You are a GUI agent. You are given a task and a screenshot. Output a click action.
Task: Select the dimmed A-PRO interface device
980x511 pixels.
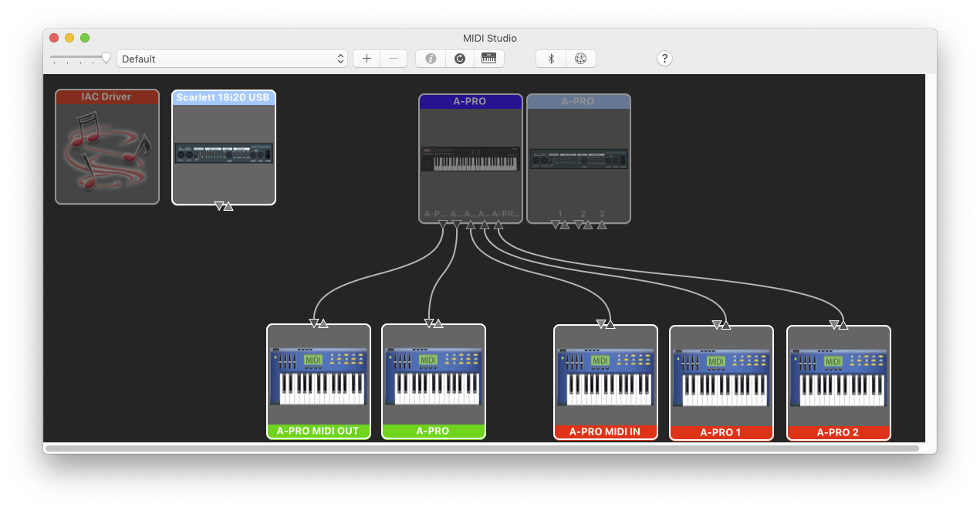(x=579, y=158)
